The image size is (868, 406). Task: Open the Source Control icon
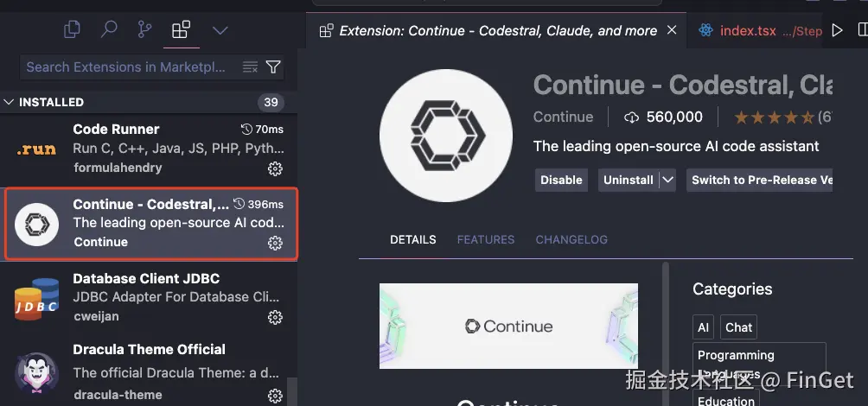pyautogui.click(x=144, y=29)
